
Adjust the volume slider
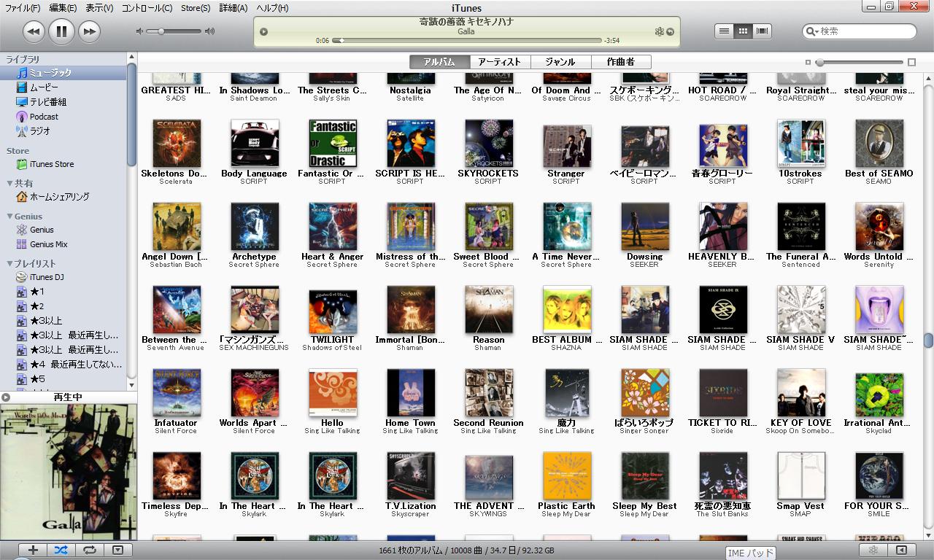coord(174,31)
